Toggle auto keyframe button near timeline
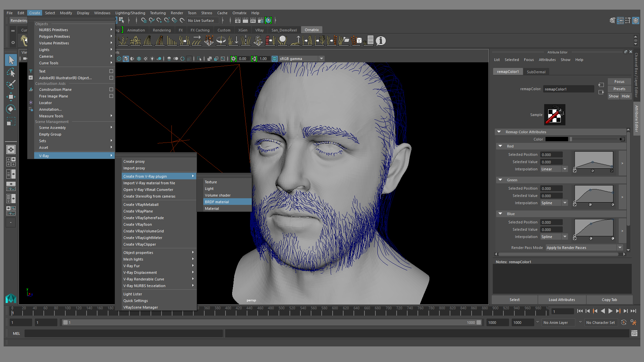This screenshot has width=644, height=362. (624, 322)
